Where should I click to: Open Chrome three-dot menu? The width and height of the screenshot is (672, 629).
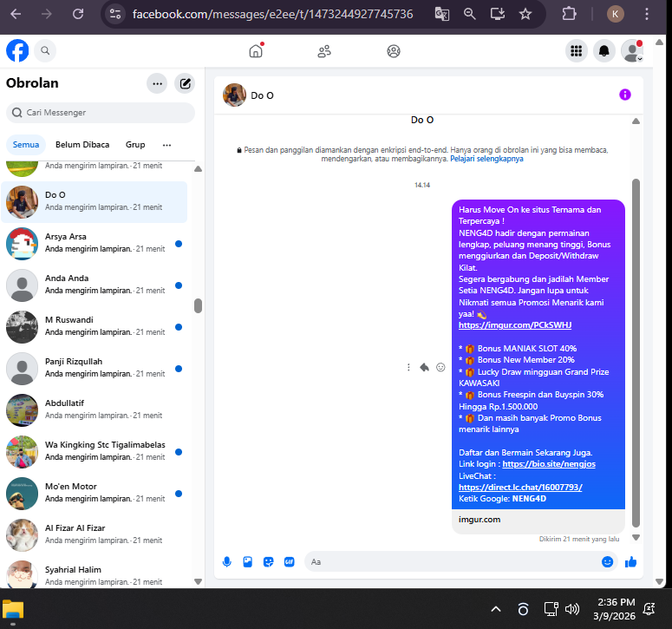[647, 14]
